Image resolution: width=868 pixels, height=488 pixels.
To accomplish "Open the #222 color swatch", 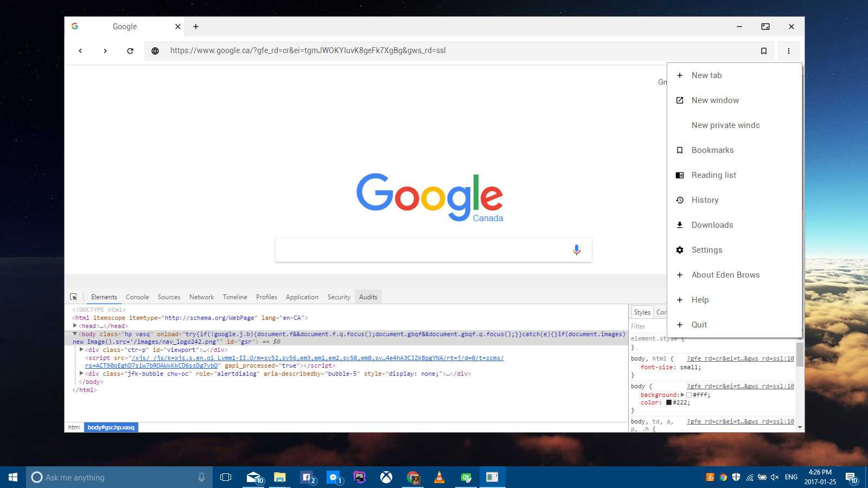I will point(669,402).
